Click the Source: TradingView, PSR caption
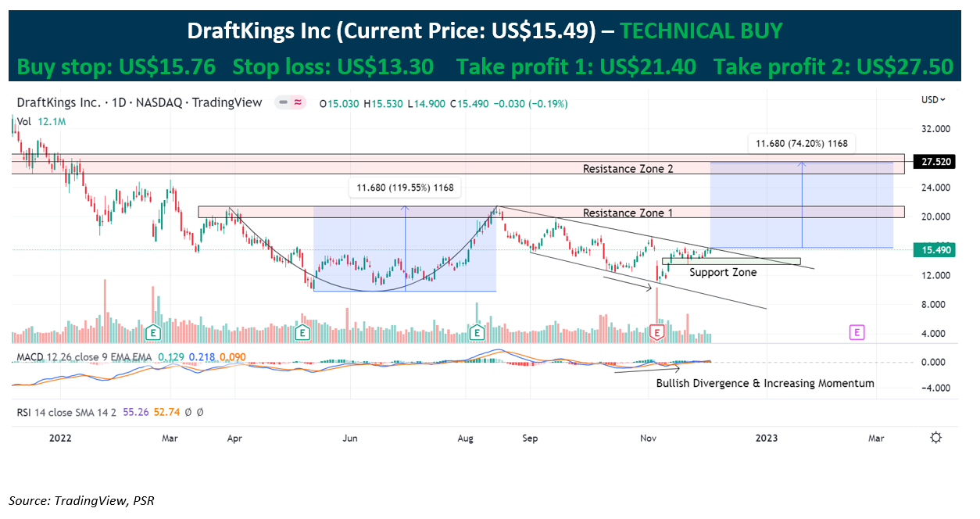 (x=82, y=500)
